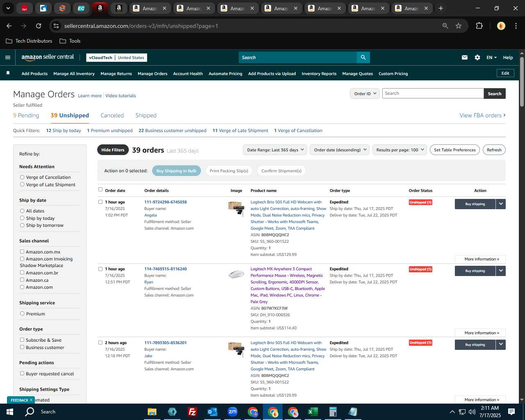Image resolution: width=525 pixels, height=420 pixels.
Task: Click Set Table Preferences button
Action: [x=455, y=150]
